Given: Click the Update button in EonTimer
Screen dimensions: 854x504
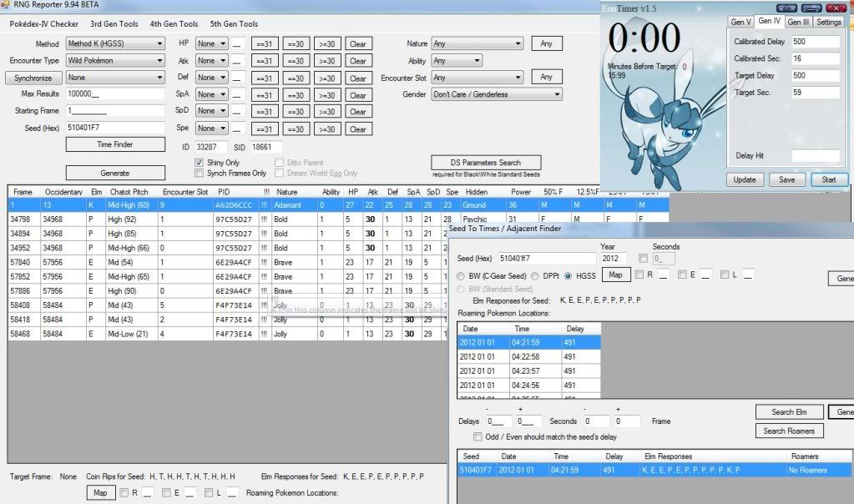Looking at the screenshot, I should (x=745, y=179).
